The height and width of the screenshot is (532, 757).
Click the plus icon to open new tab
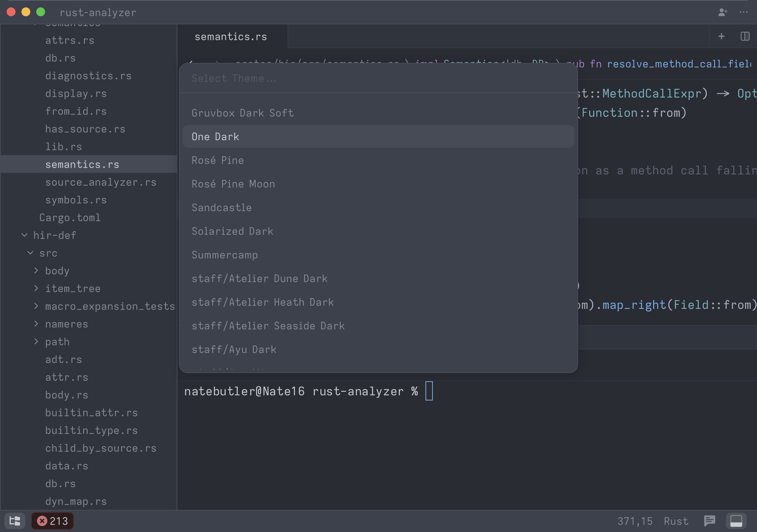tap(721, 36)
